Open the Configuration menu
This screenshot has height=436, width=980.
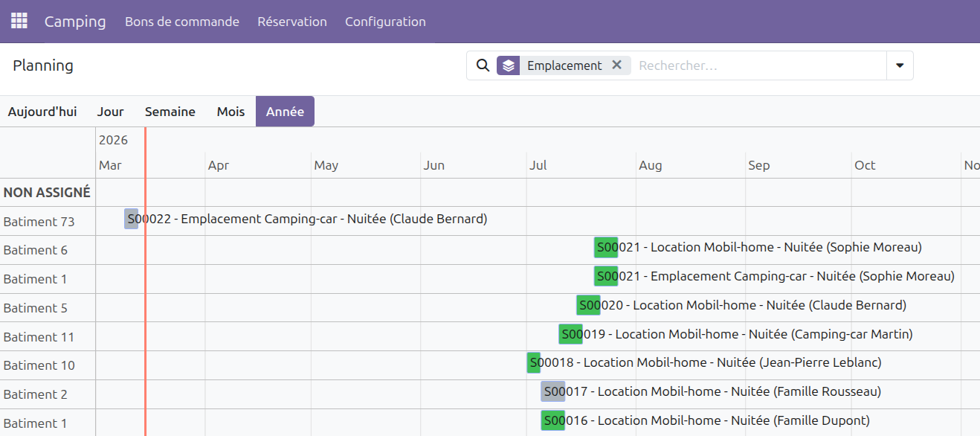[385, 22]
